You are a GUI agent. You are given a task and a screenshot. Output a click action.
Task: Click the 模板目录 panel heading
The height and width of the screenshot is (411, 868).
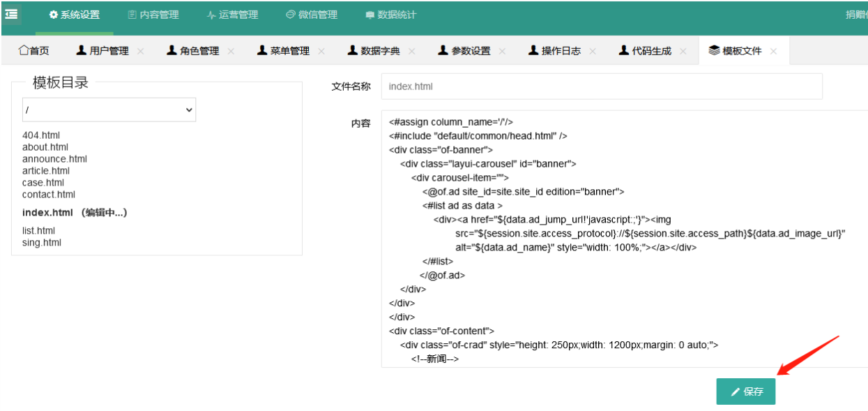61,83
